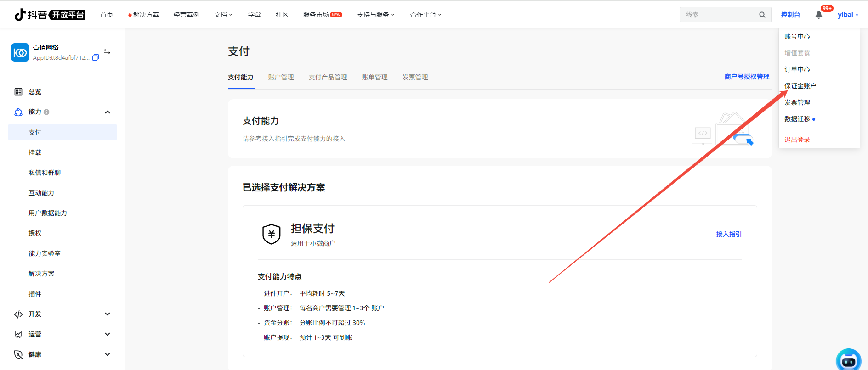Click the info icon beside 能力
Image resolution: width=868 pixels, height=370 pixels.
point(46,112)
